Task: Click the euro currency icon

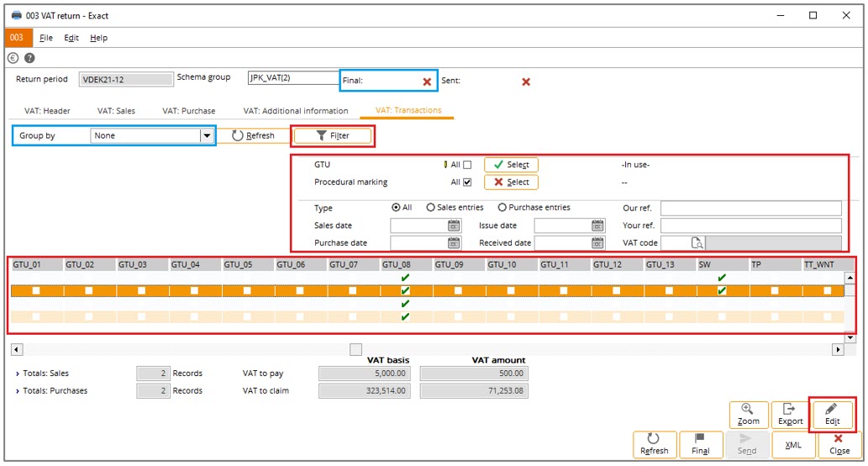Action: [13, 58]
